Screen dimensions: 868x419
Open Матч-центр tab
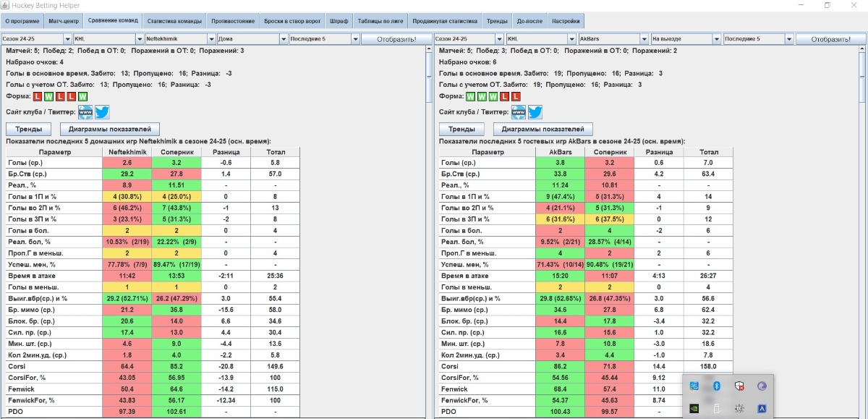(64, 21)
